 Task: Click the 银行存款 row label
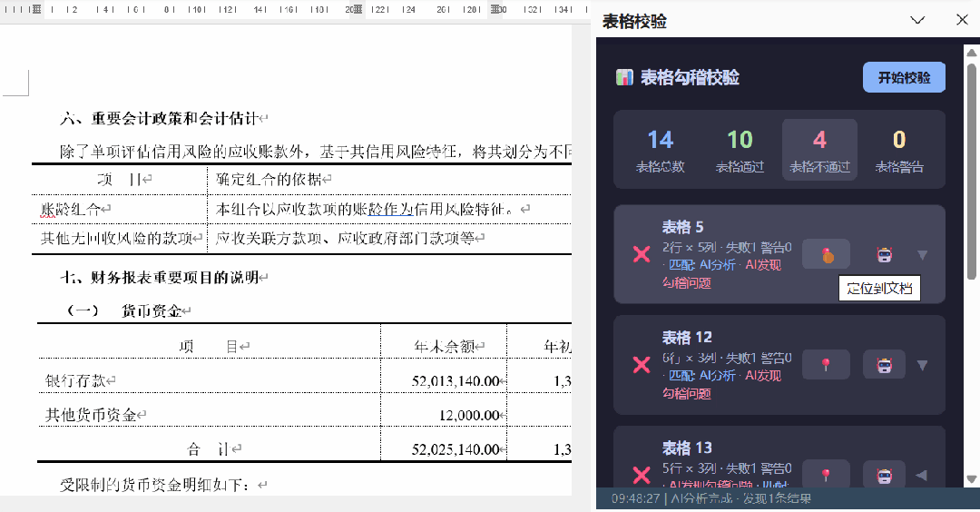75,380
